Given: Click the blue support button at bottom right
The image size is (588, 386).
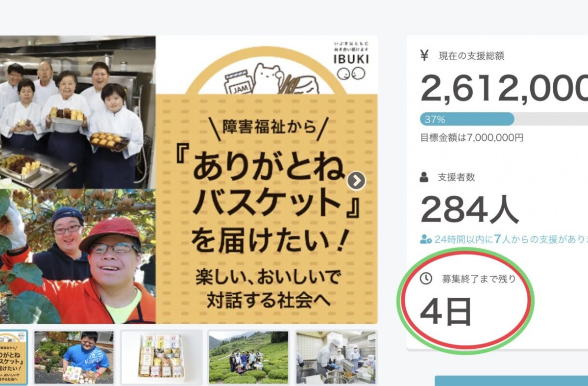Looking at the screenshot, I should [511, 381].
